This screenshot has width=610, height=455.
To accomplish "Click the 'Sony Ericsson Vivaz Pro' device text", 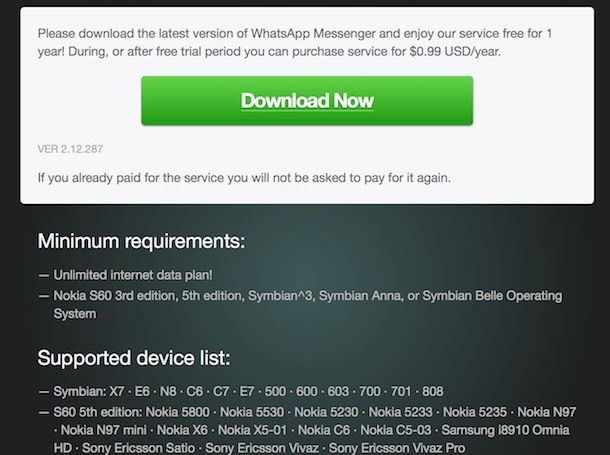I will (397, 448).
